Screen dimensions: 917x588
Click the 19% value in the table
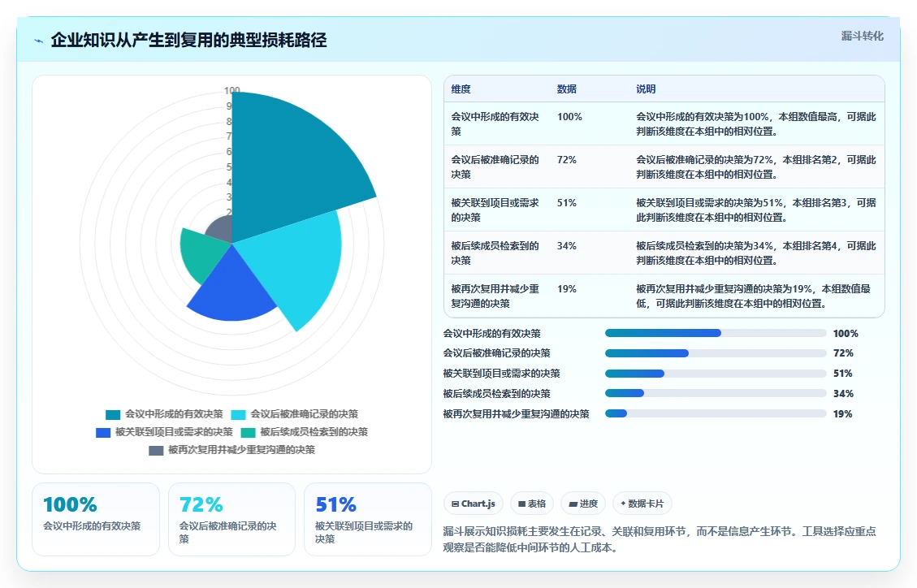pos(567,289)
